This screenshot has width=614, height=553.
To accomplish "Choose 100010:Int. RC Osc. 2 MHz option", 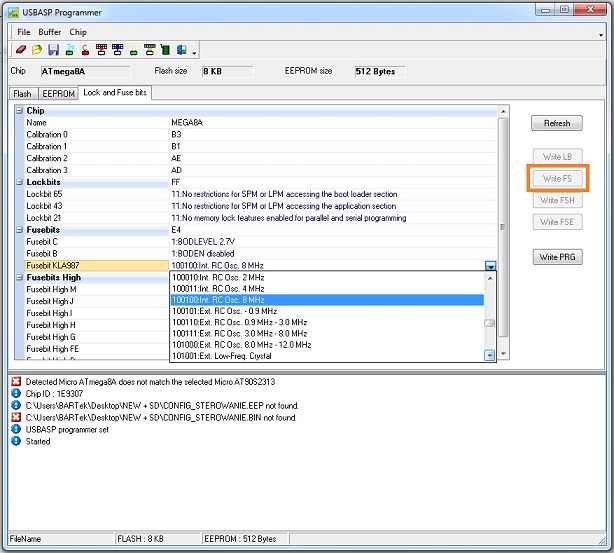I will click(x=327, y=278).
